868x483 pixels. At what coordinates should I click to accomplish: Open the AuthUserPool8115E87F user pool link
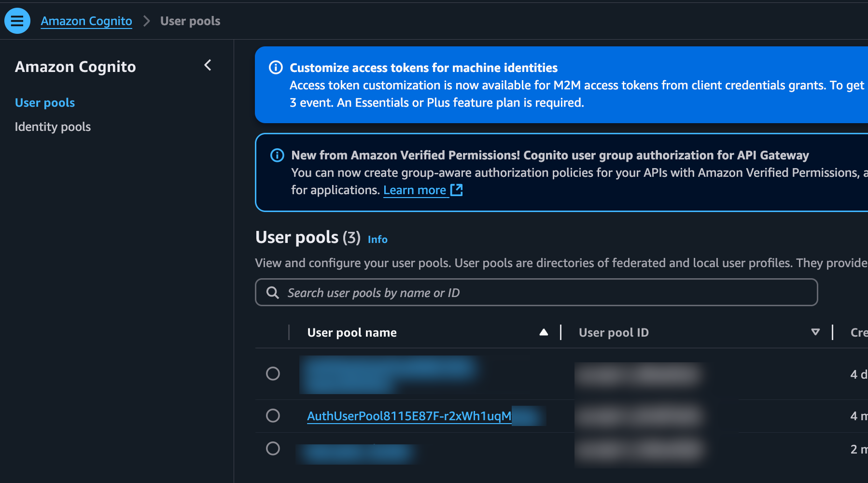pos(409,416)
